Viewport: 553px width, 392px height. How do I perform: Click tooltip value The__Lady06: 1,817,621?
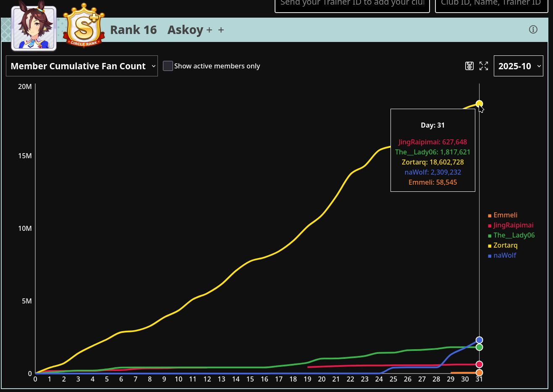(433, 152)
